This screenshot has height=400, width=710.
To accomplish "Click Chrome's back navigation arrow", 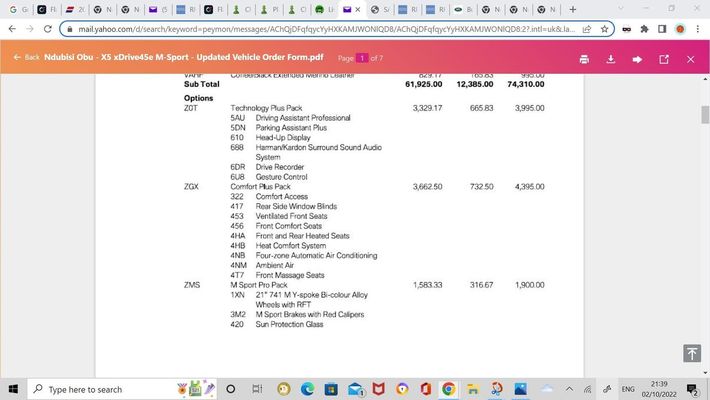I will tap(12, 29).
